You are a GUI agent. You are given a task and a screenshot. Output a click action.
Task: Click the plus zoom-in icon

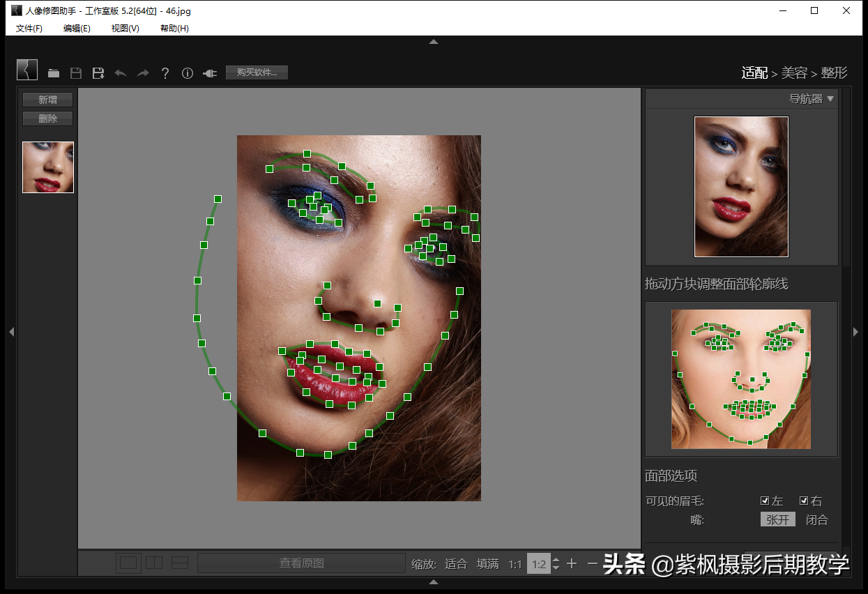[x=572, y=563]
